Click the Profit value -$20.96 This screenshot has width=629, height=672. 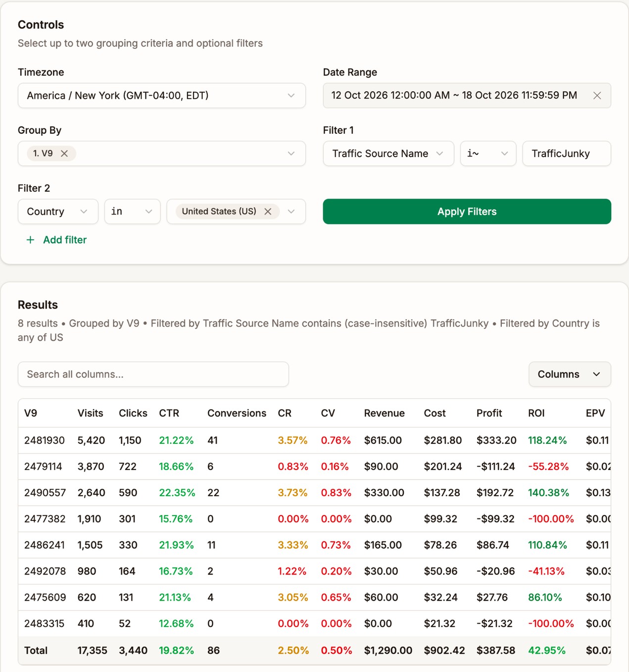tap(495, 571)
